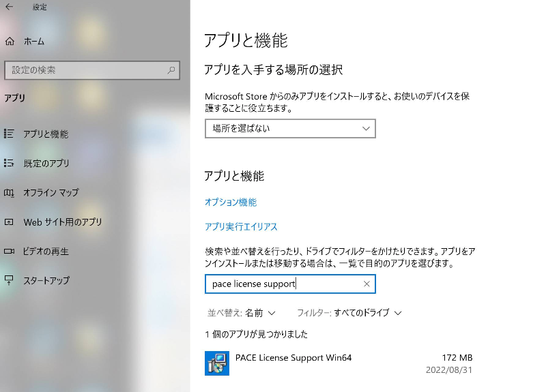Screen dimensions: 559x392
Task: Click the アプリと機能 list icon
Action: tap(9, 134)
